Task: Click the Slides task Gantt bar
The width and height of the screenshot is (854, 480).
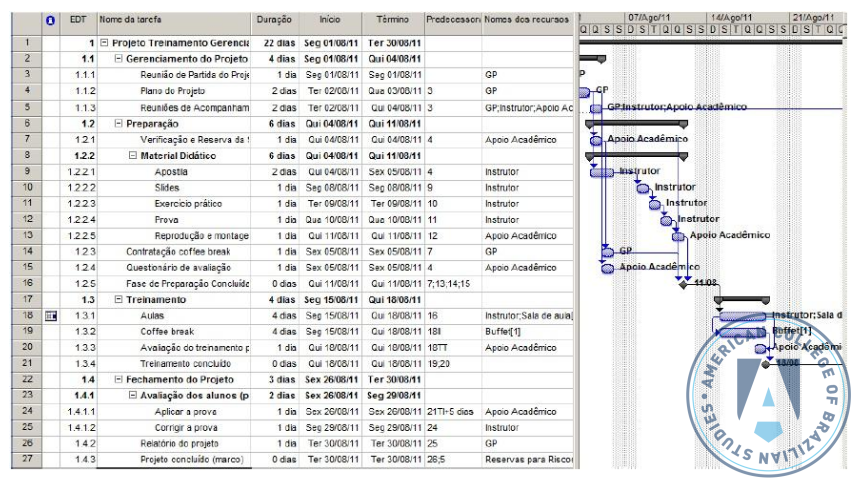Action: point(643,189)
